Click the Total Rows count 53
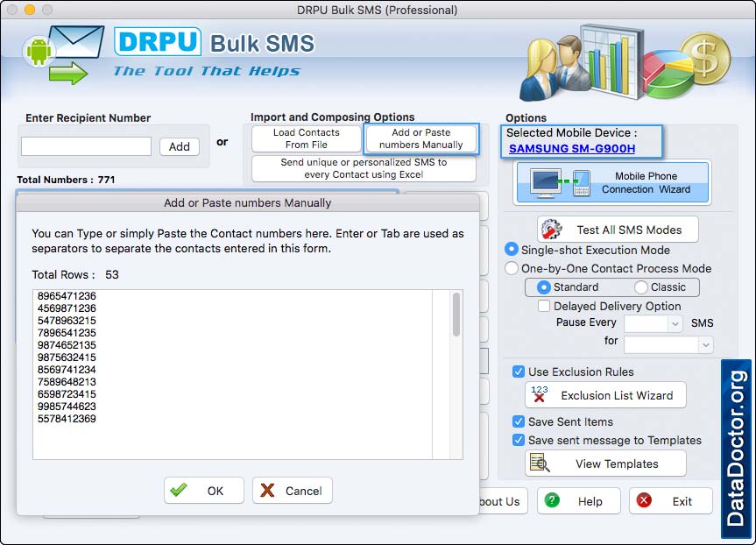This screenshot has width=756, height=545. (x=112, y=274)
